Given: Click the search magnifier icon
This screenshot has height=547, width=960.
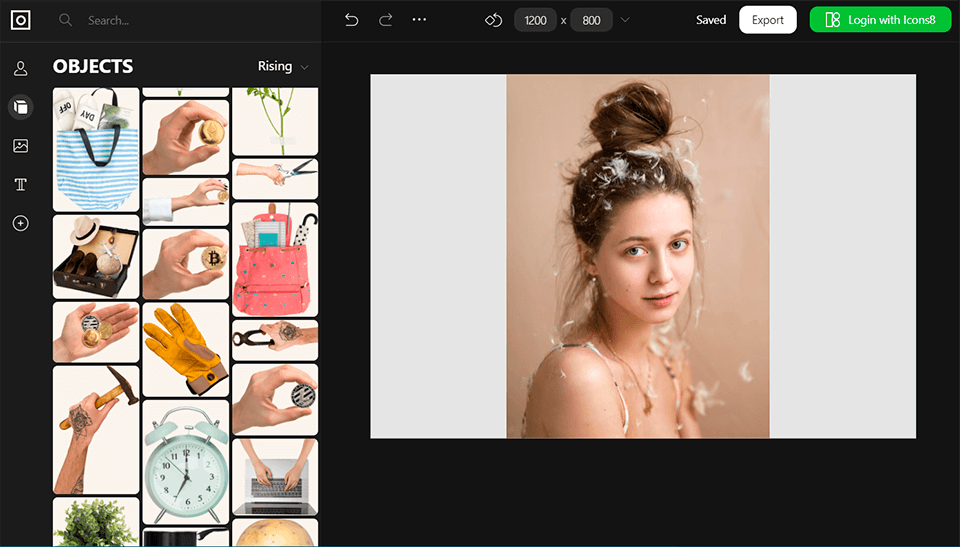Looking at the screenshot, I should pos(66,20).
